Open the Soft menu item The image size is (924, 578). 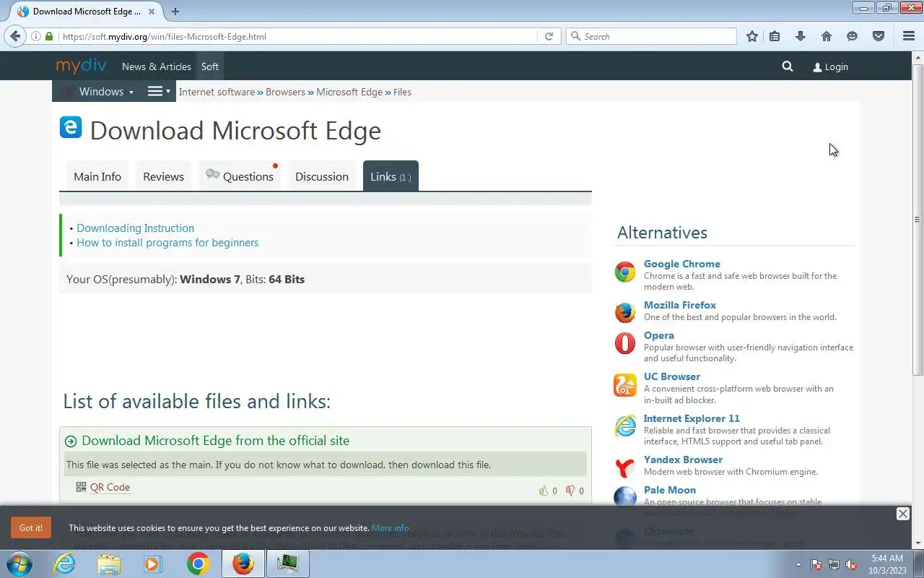coord(210,66)
